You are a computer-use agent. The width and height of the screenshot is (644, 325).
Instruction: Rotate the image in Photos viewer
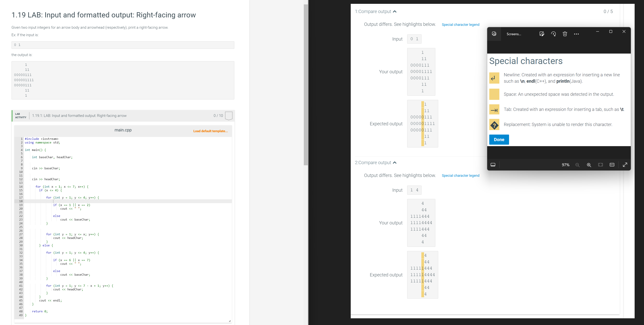point(553,34)
